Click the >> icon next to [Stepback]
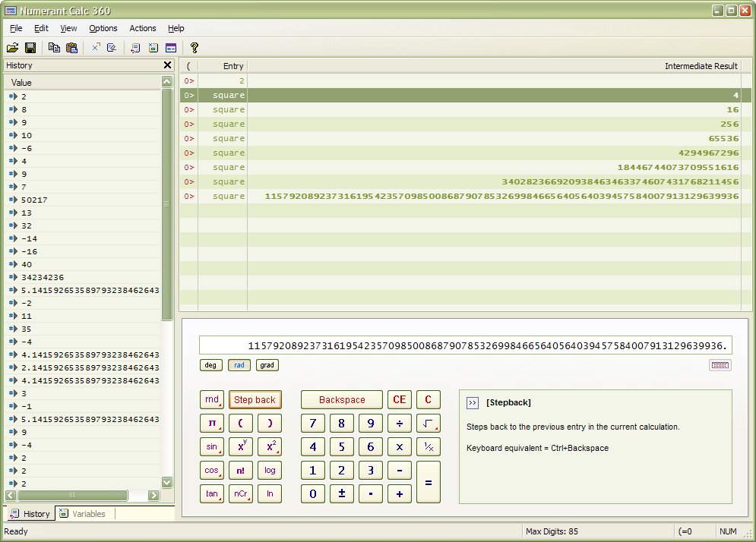The width and height of the screenshot is (756, 542). coord(473,403)
